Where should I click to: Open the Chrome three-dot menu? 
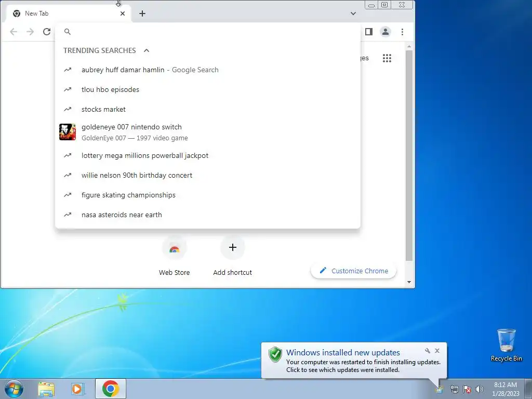pos(403,32)
